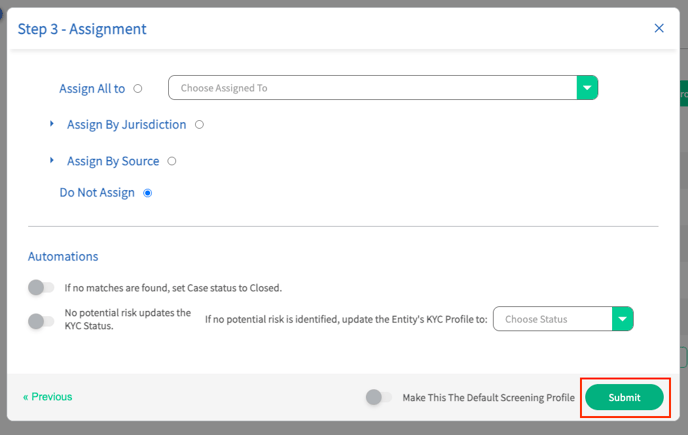This screenshot has width=688, height=435.
Task: Close the Step 3 Assignment dialog
Action: (659, 29)
